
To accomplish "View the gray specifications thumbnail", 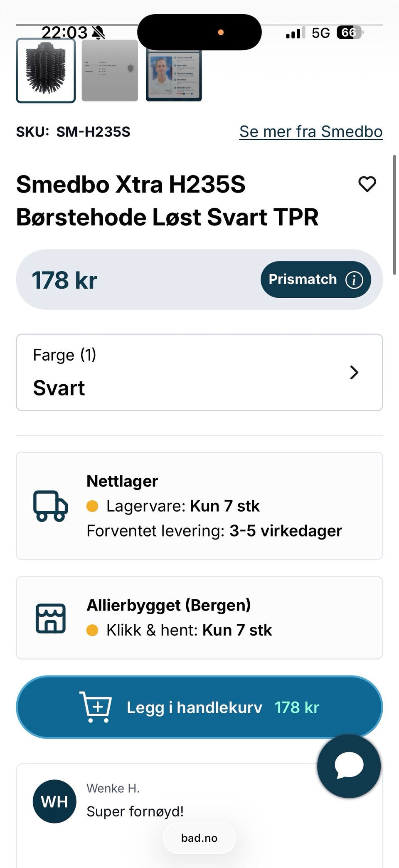I will click(x=110, y=71).
